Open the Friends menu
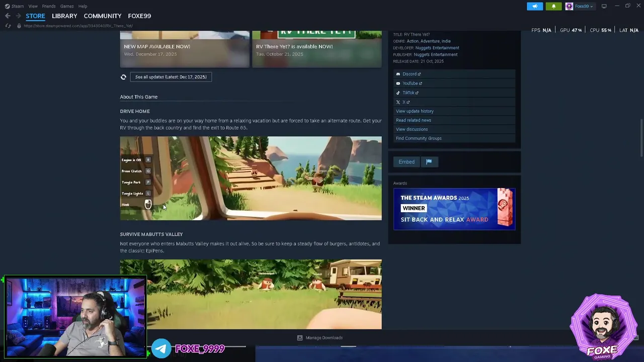644x362 pixels. pos(49,6)
